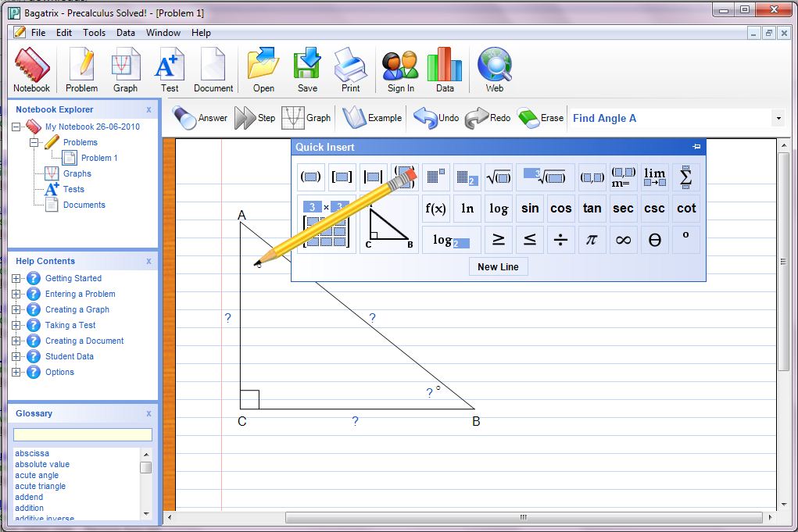Screen dimensions: 798x532
Task: Insert division symbol
Action: (x=561, y=240)
